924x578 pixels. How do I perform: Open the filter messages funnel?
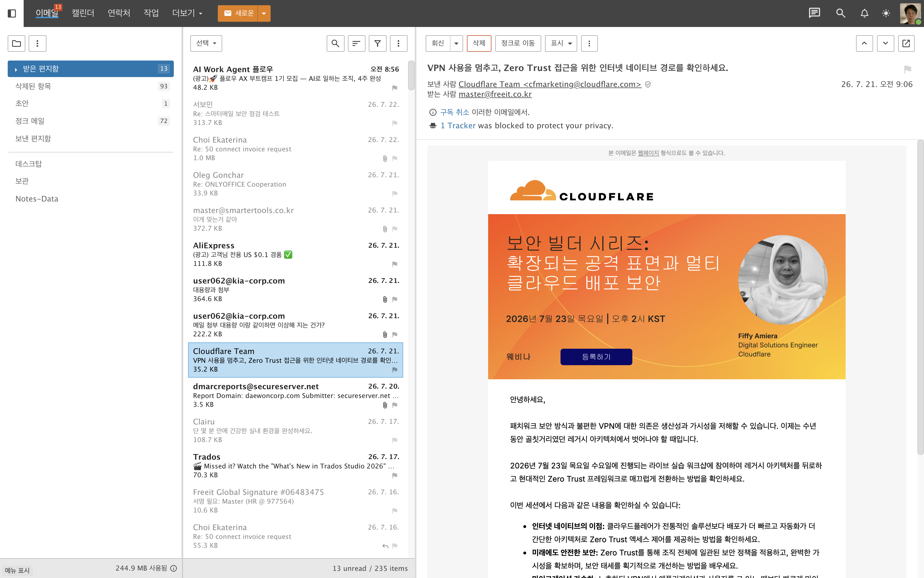pos(377,43)
